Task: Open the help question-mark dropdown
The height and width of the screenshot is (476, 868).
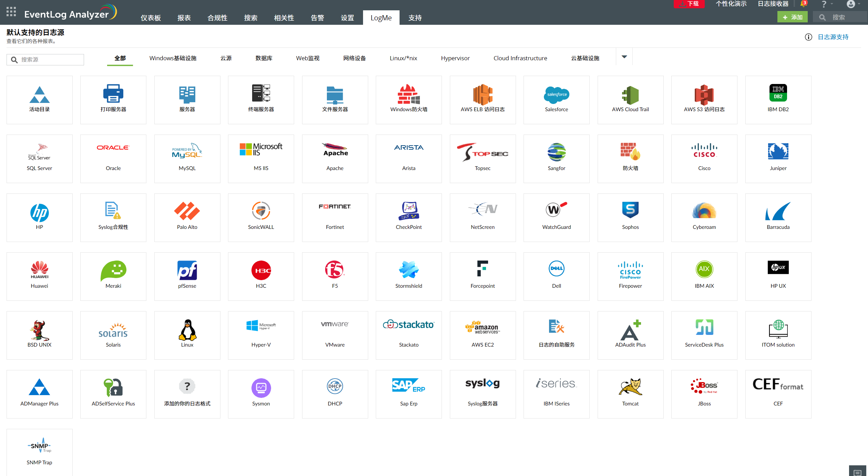Action: point(827,4)
